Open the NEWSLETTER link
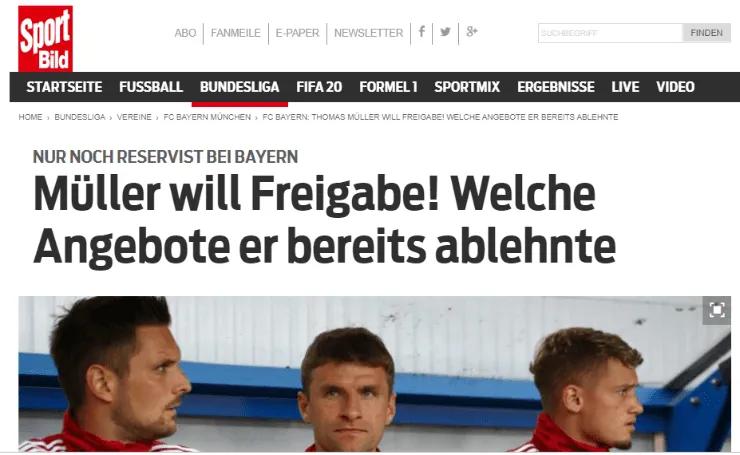The width and height of the screenshot is (740, 455). 369,33
